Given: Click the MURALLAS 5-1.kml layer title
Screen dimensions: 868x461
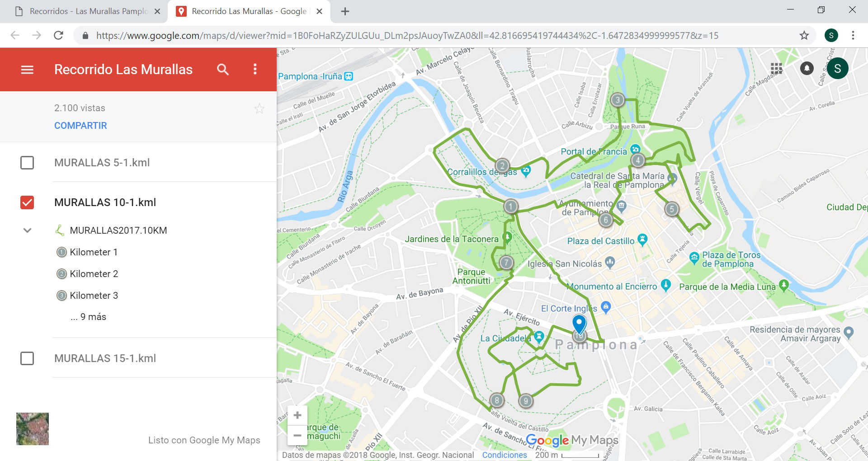Looking at the screenshot, I should (x=102, y=163).
